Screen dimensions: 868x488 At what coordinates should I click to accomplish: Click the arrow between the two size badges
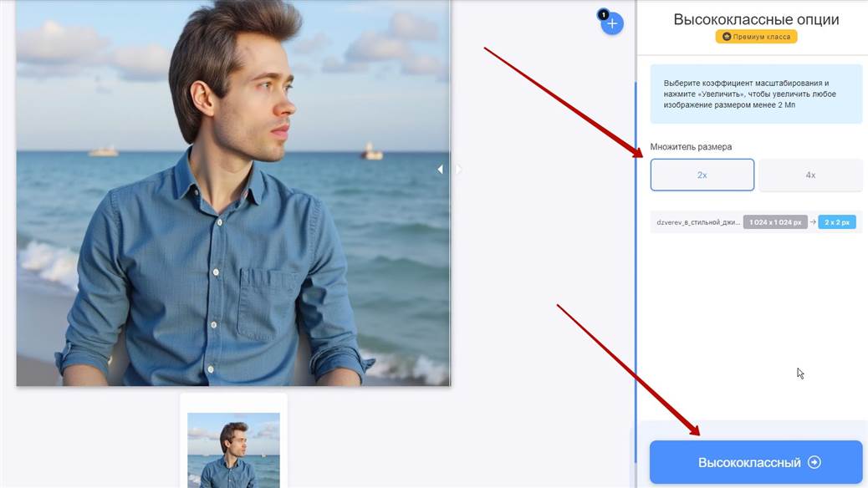click(x=813, y=222)
